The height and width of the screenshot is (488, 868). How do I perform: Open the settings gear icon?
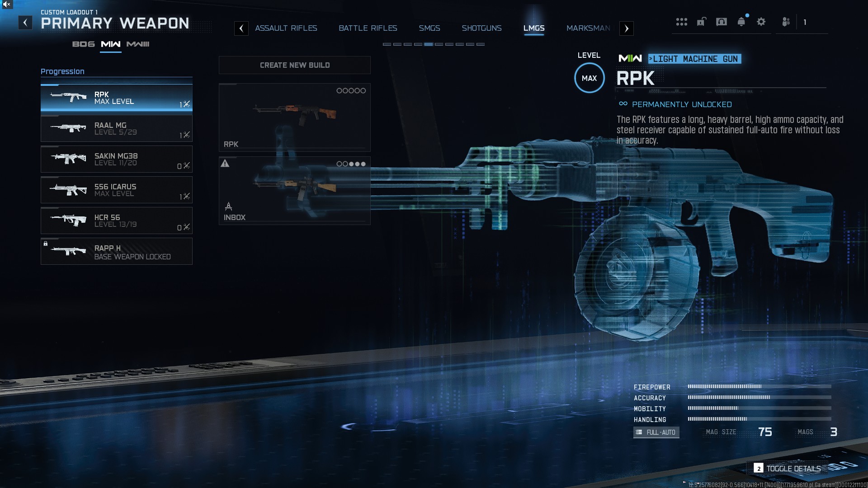point(761,22)
